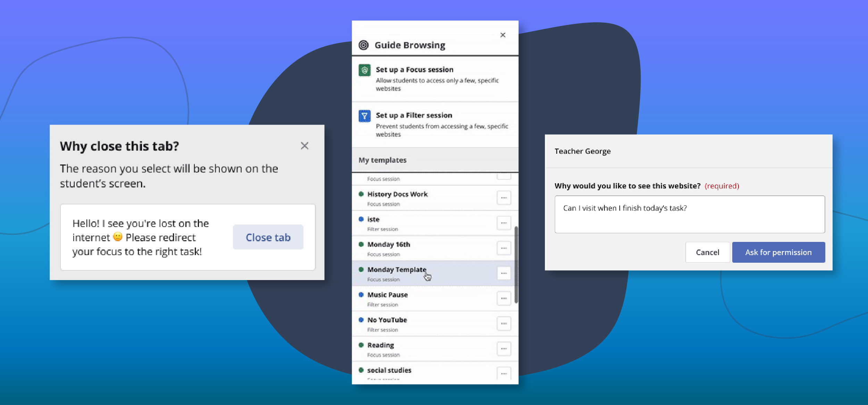This screenshot has width=868, height=405.
Task: Select the Music Pause filter session
Action: 387,295
